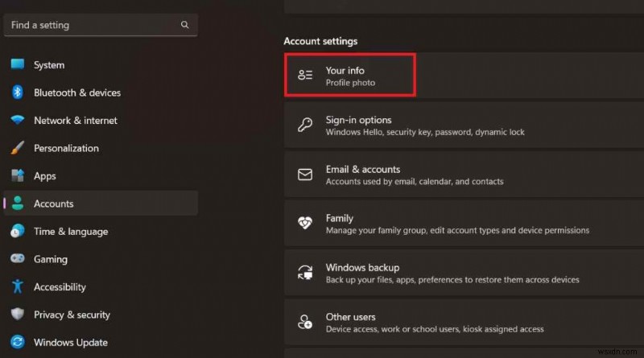Go to Windows Update
644x358 pixels.
coord(101,342)
